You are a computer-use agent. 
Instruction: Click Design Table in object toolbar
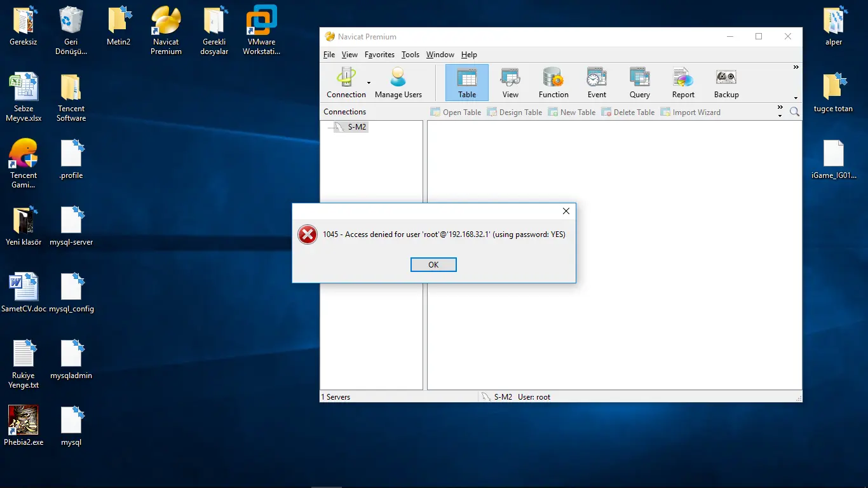(x=515, y=112)
